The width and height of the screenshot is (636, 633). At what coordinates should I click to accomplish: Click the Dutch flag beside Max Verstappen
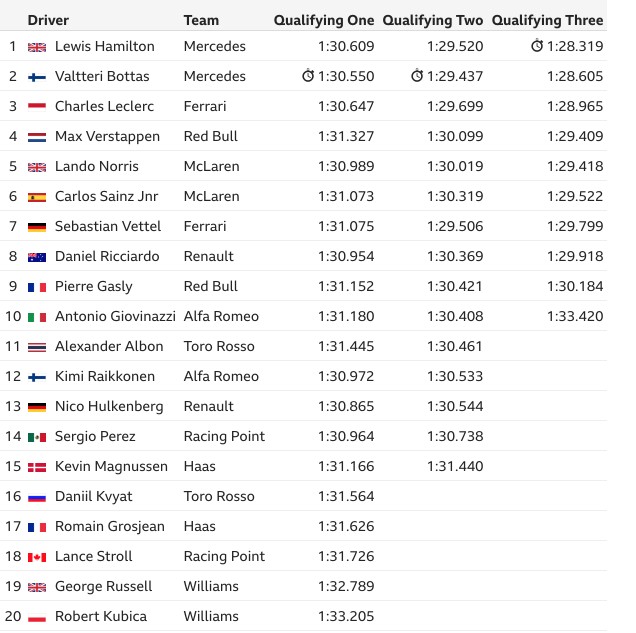point(37,137)
